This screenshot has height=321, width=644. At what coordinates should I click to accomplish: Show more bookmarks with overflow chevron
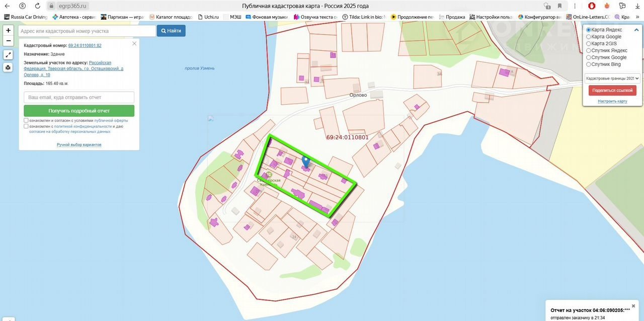638,17
